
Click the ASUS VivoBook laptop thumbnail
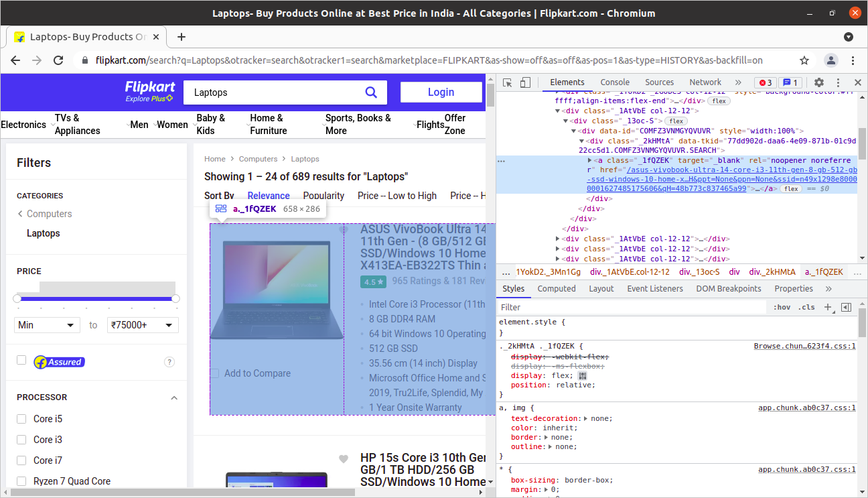(277, 290)
